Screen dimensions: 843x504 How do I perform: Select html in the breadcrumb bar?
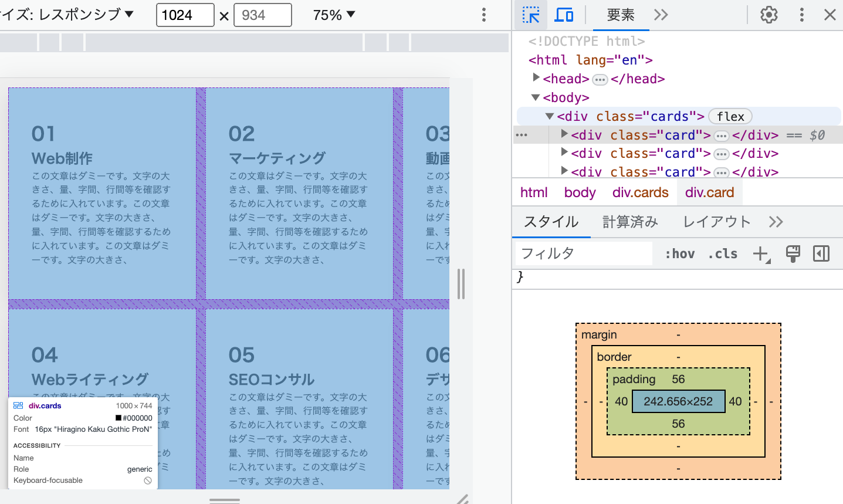[x=534, y=192]
